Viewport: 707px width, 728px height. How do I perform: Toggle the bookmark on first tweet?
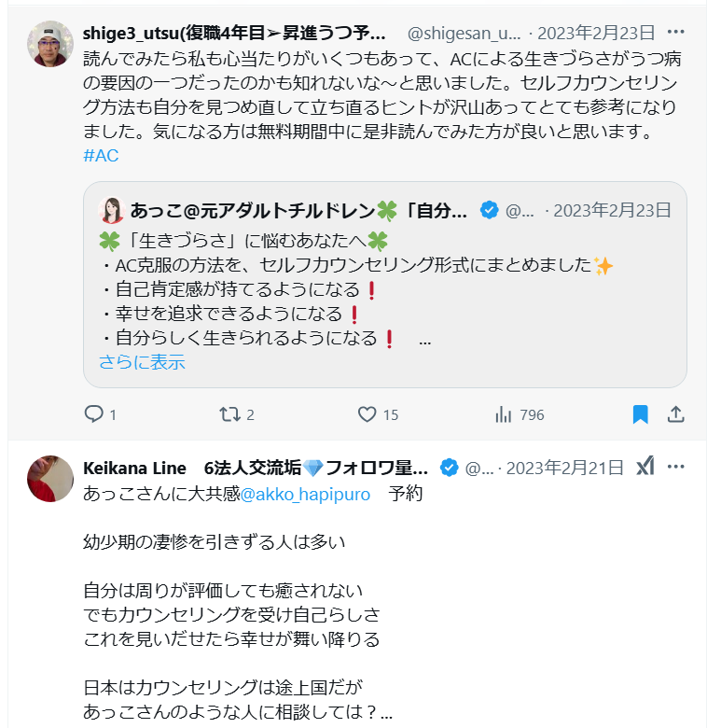(x=640, y=413)
